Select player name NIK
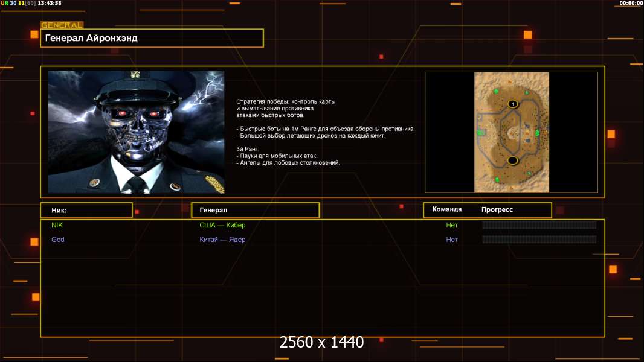644x362 pixels. click(57, 225)
